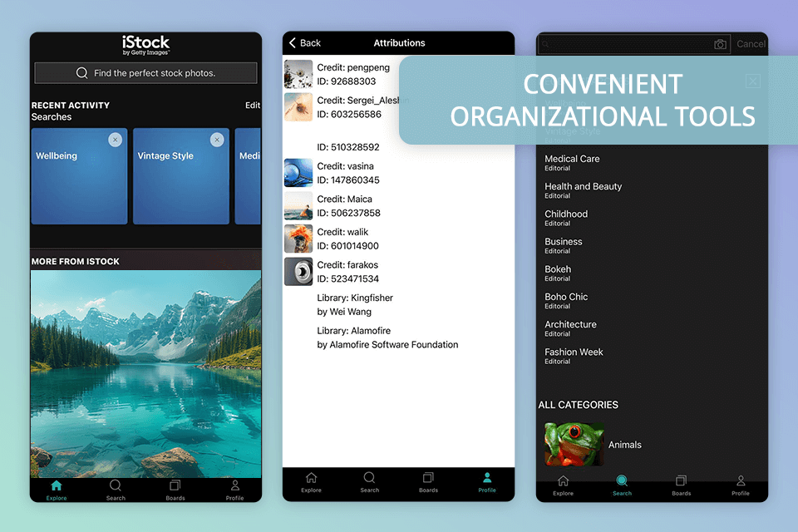Open Sergei_Alesh credit insect thumbnail

pyautogui.click(x=298, y=107)
